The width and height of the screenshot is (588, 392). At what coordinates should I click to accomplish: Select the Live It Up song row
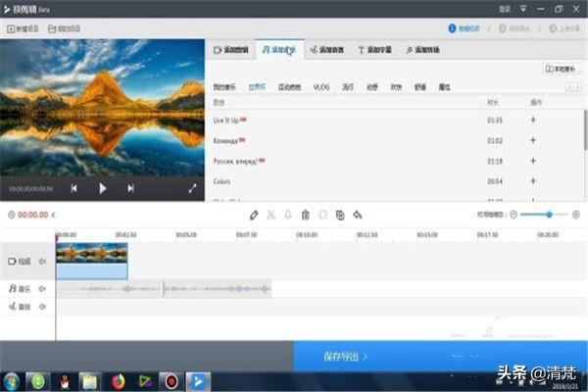[x=396, y=120]
